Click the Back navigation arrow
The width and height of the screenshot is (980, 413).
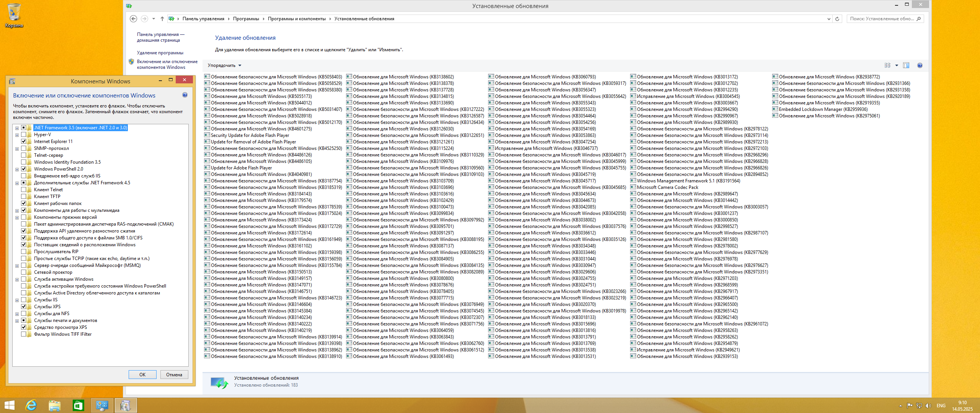(x=133, y=19)
